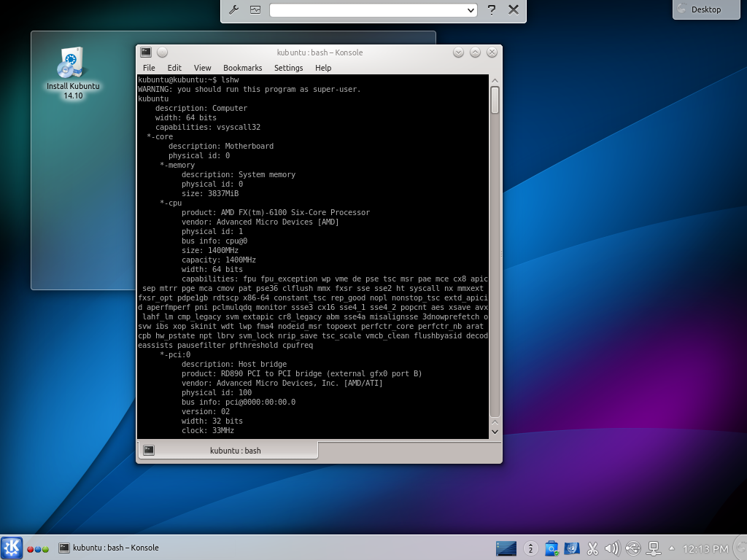Screen dimensions: 747x560
Task: Open the network connections icon
Action: [x=653, y=548]
